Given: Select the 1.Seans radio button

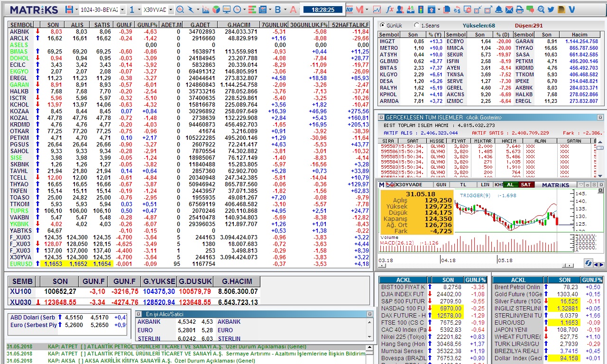Looking at the screenshot, I should point(416,26).
